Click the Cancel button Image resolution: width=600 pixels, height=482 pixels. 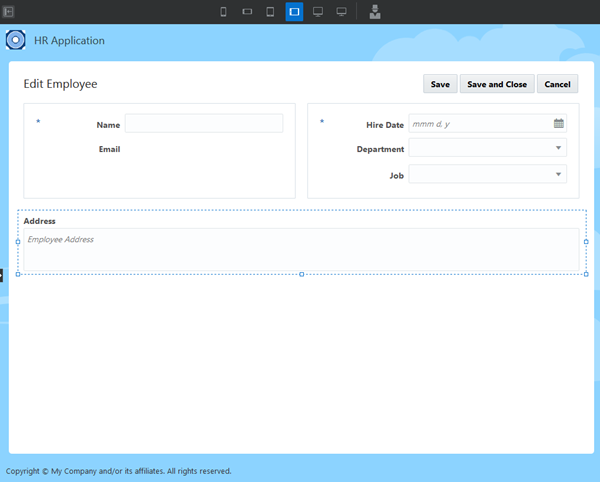(x=558, y=84)
